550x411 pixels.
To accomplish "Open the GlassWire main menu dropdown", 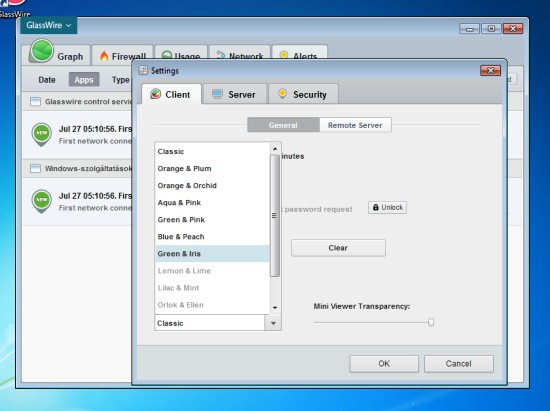I will tap(48, 25).
